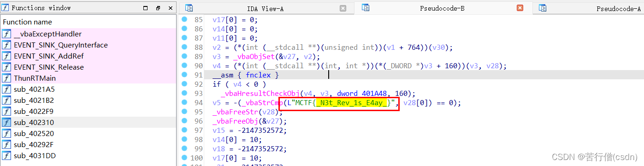Undock the Functions window panel
This screenshot has height=166, width=644.
158,8
